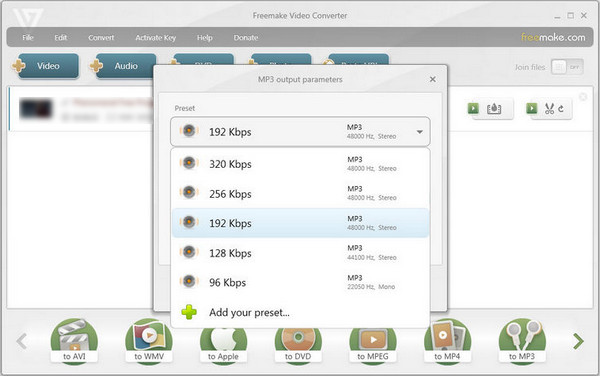Open the File menu
Screen dimensions: 600x376
click(28, 37)
